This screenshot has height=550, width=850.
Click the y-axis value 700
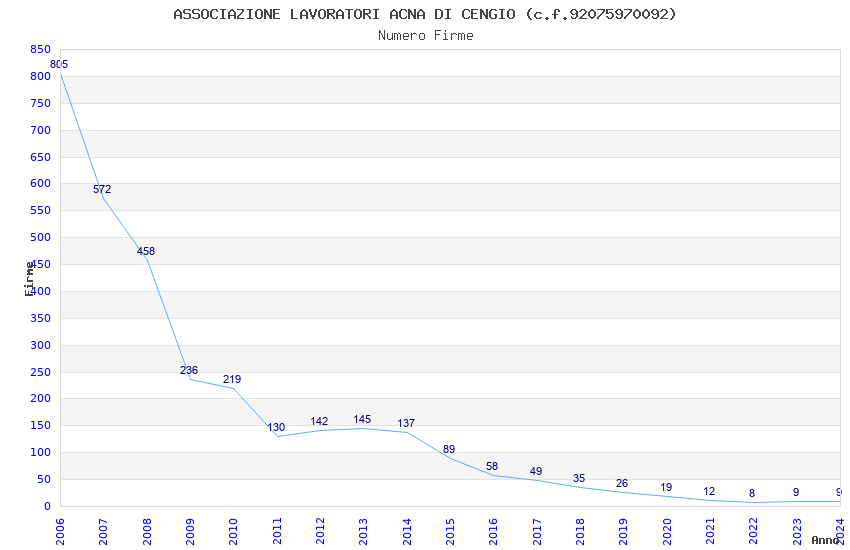point(41,131)
